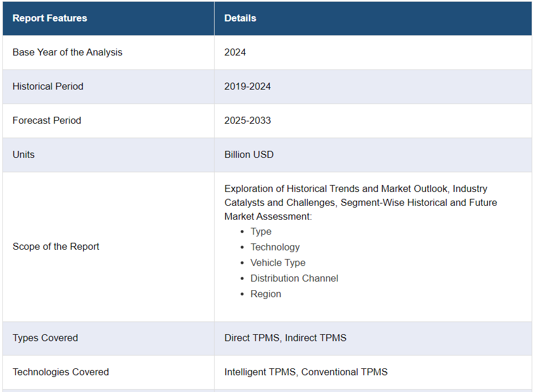Viewport: 534px width, 392px height.
Task: Select the "Scope of the Report" label
Action: pyautogui.click(x=56, y=246)
